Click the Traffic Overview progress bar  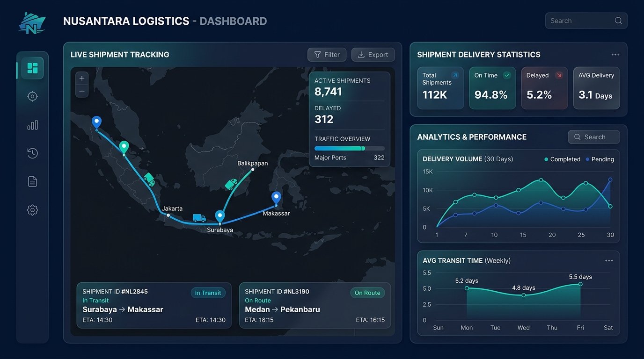[350, 148]
